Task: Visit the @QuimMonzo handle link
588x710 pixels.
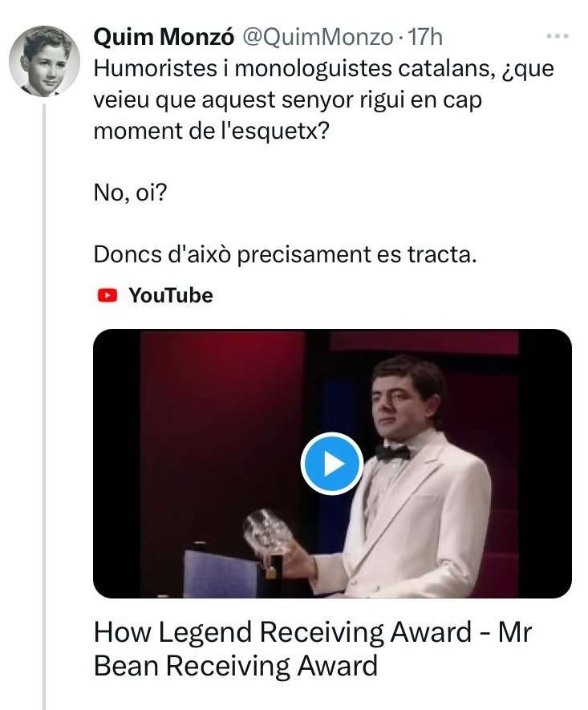Action: [318, 37]
